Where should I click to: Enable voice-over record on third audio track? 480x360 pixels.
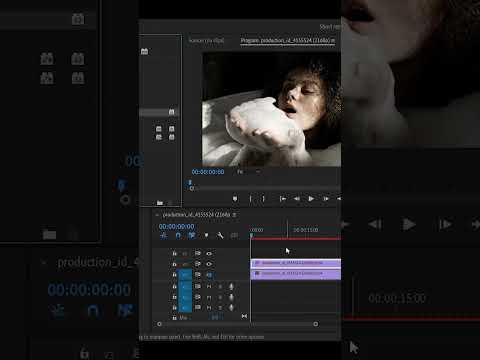click(x=231, y=307)
